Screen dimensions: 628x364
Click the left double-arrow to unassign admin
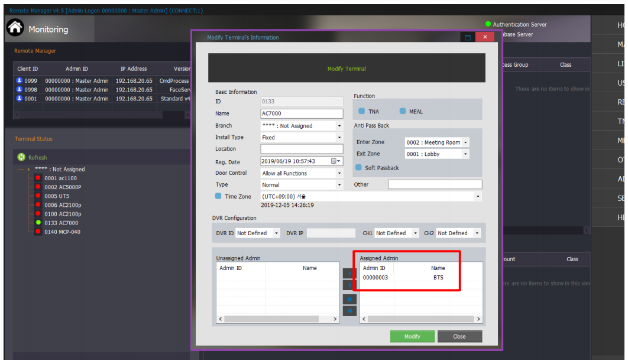point(350,310)
